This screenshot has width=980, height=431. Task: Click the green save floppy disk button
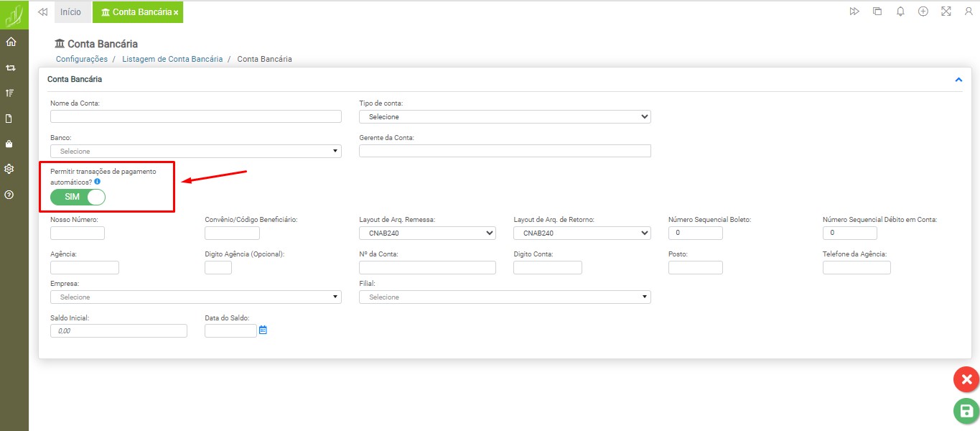coord(966,411)
